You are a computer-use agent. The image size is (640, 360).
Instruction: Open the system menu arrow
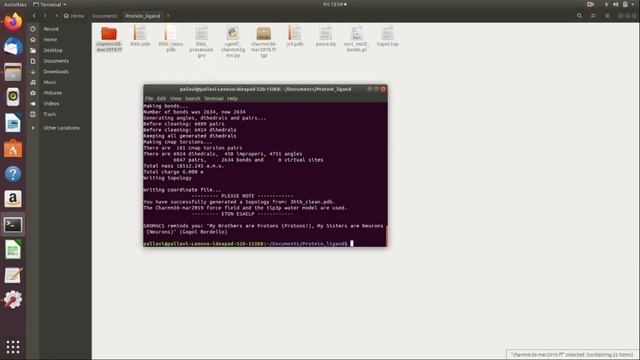[633, 4]
